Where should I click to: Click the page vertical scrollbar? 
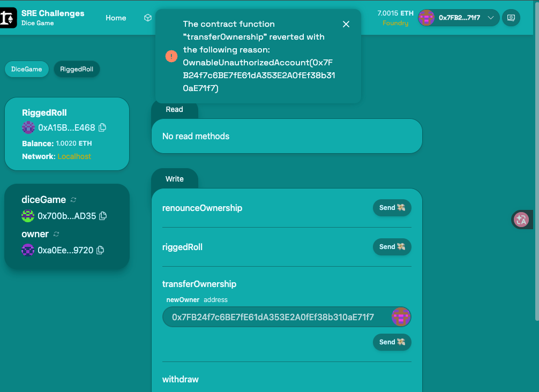[x=536, y=162]
